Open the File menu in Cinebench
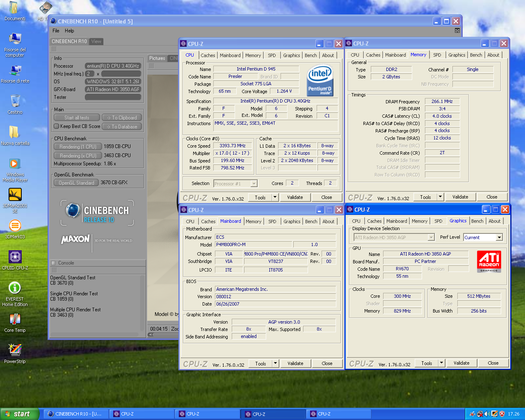The height and width of the screenshot is (420, 525). pyautogui.click(x=56, y=31)
